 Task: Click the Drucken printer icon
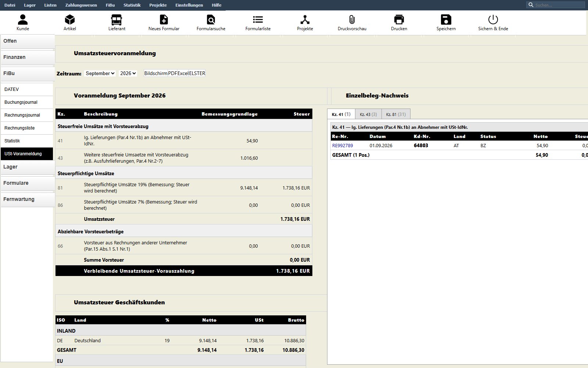[x=399, y=22]
